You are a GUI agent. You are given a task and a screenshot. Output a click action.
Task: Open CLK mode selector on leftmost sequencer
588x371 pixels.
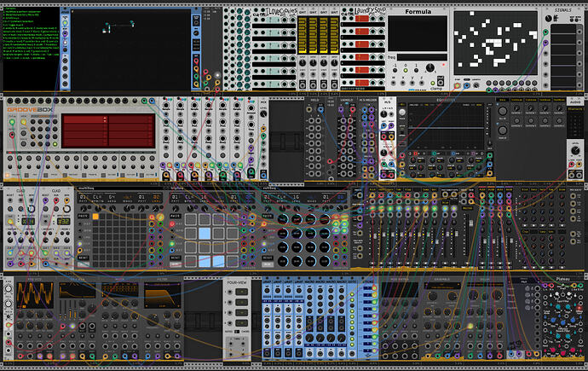(x=97, y=197)
